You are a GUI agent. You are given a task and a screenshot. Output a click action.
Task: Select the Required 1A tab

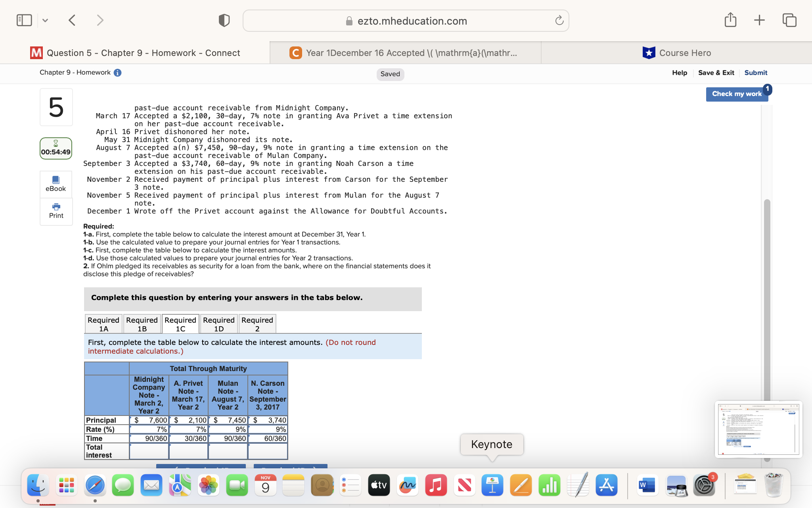(x=103, y=324)
